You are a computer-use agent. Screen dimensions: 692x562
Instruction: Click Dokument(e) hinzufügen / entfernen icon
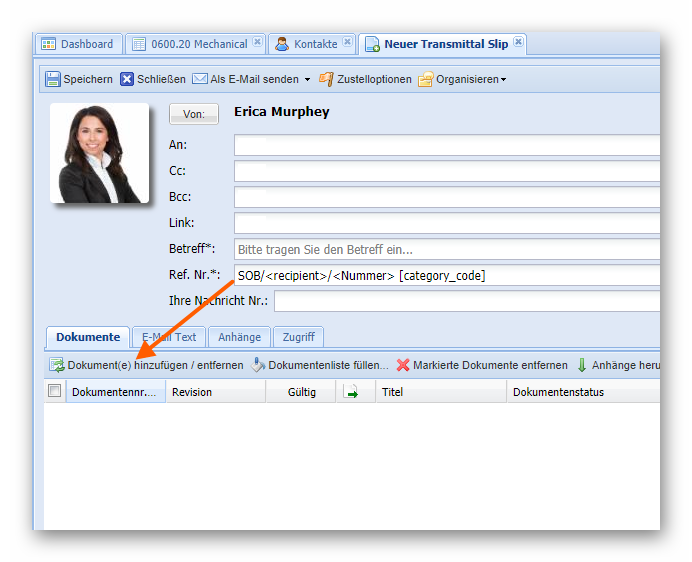tap(57, 366)
